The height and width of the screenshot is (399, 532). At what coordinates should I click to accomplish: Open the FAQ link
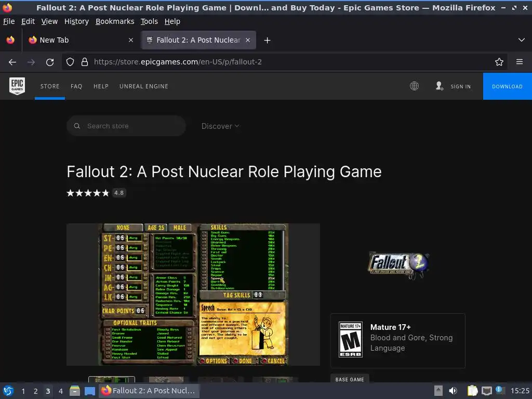click(76, 86)
